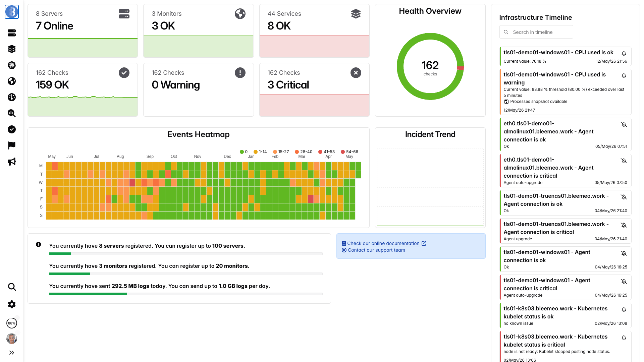Open status checks checkmark icon in sidebar
The image size is (644, 362).
point(12,129)
